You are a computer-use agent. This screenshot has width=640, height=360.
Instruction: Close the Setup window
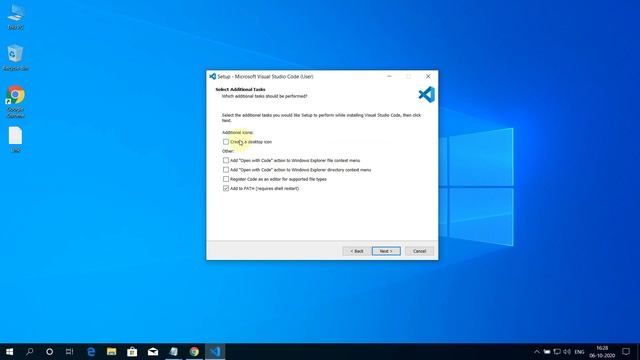click(x=428, y=76)
